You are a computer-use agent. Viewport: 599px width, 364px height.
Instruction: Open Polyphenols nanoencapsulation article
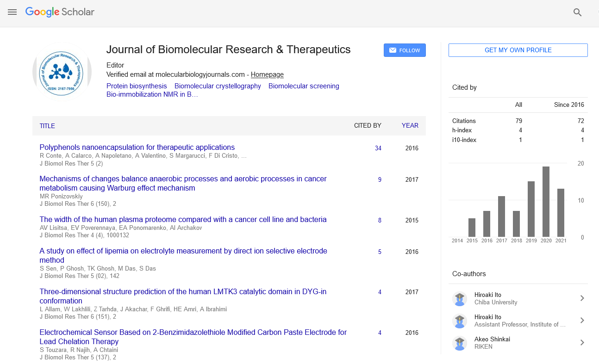(137, 148)
